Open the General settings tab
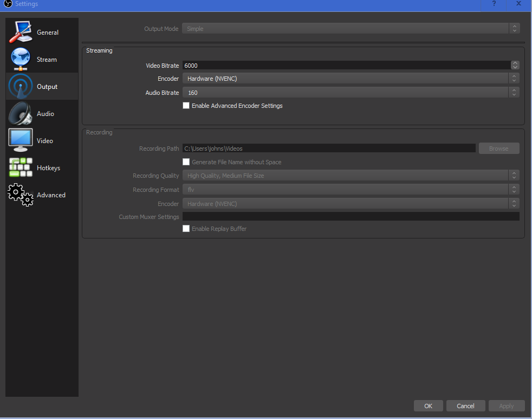Screen dimensions: 532x419 click(x=42, y=32)
